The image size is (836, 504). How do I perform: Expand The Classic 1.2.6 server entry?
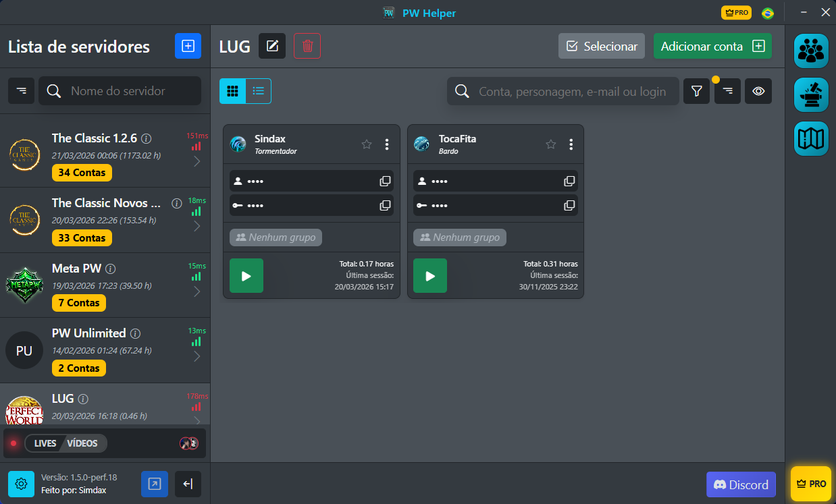coord(197,161)
